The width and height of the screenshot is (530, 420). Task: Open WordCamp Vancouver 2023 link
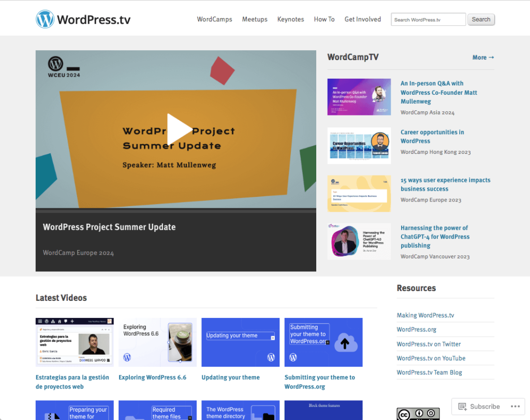[x=435, y=257]
